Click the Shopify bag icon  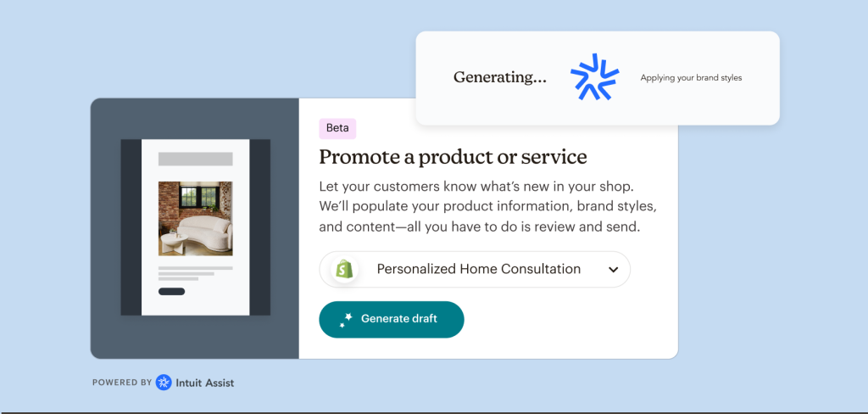point(343,269)
